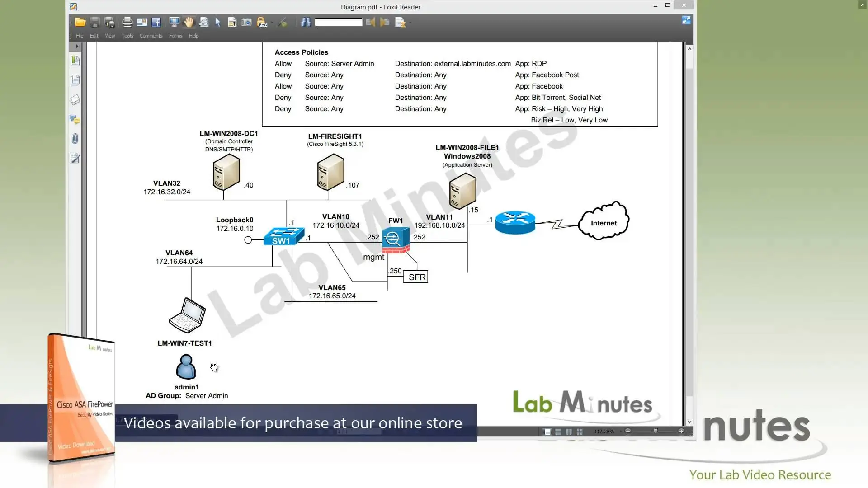Click the vertical scrollbar down arrow
Image resolution: width=868 pixels, height=488 pixels.
(x=689, y=422)
